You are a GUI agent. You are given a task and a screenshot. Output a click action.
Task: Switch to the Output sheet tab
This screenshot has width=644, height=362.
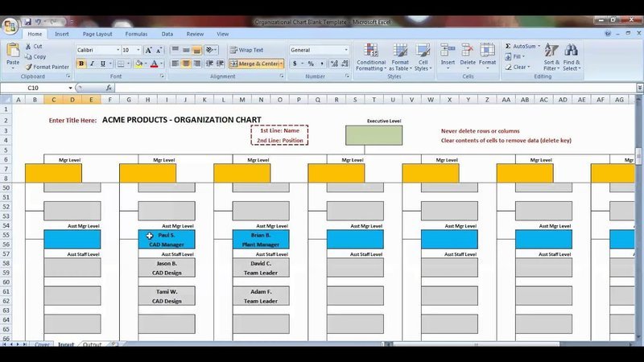pos(92,344)
